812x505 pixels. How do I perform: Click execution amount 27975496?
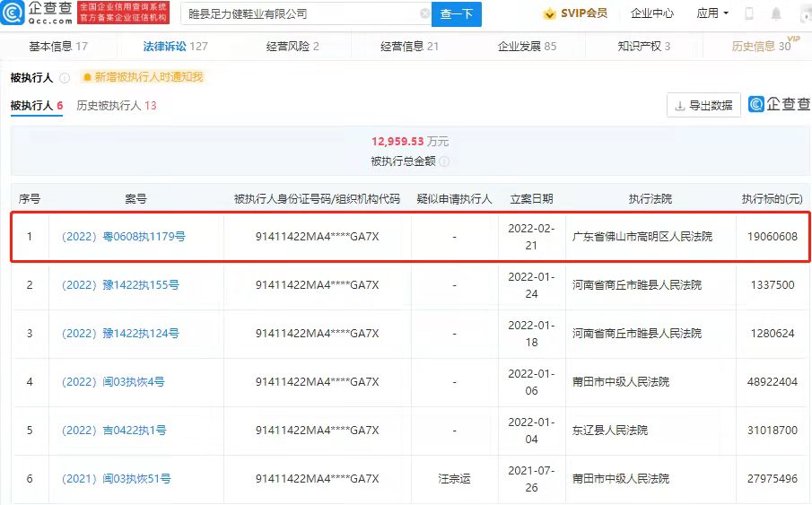773,479
